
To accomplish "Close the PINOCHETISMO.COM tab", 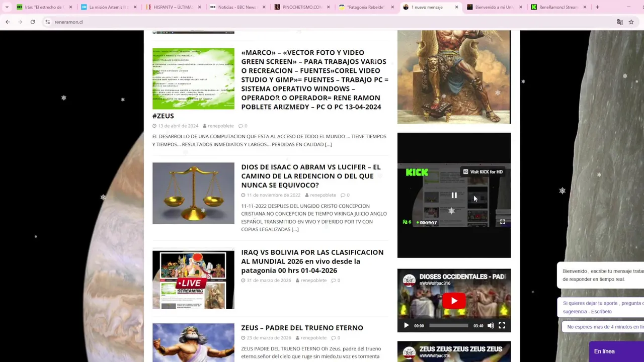I will 328,7.
